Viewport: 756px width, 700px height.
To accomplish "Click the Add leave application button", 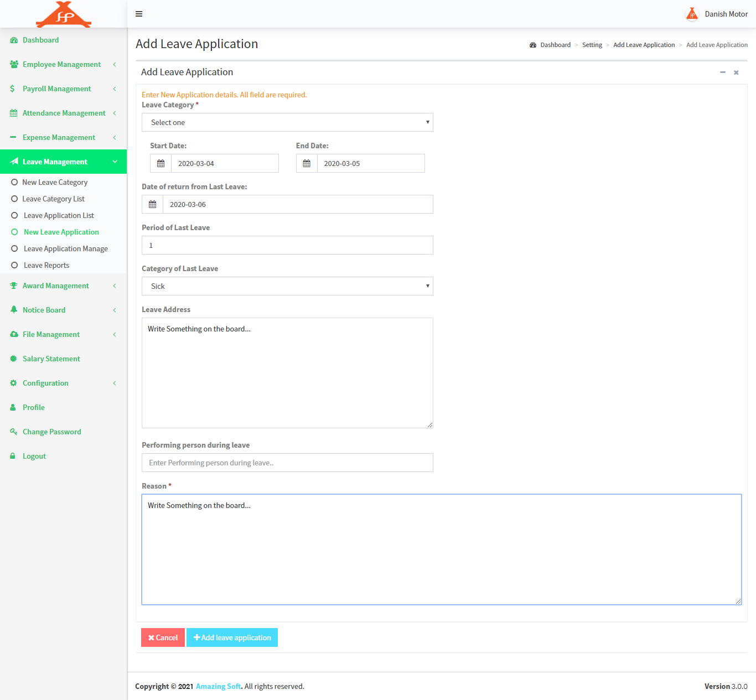I will point(232,638).
